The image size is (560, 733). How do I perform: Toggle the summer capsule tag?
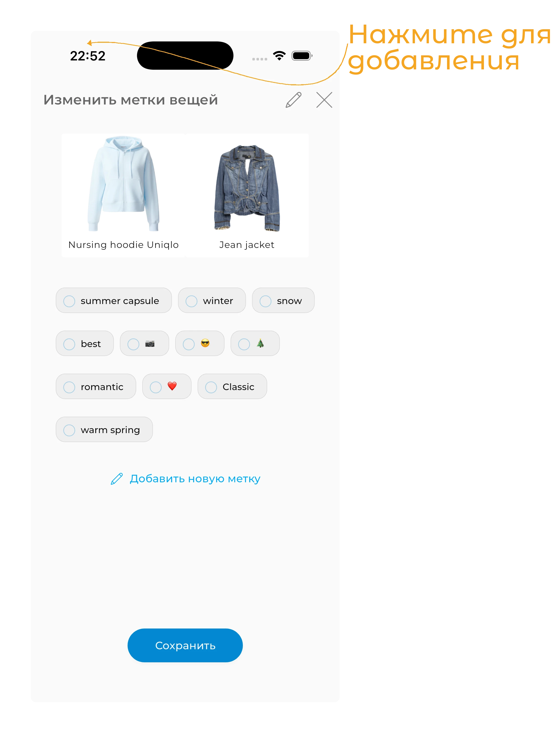(x=114, y=300)
